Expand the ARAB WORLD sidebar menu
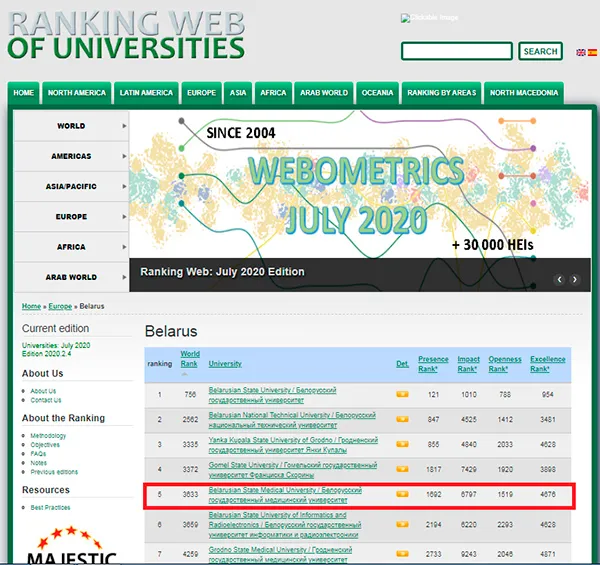The width and height of the screenshot is (600, 565). pos(71,277)
